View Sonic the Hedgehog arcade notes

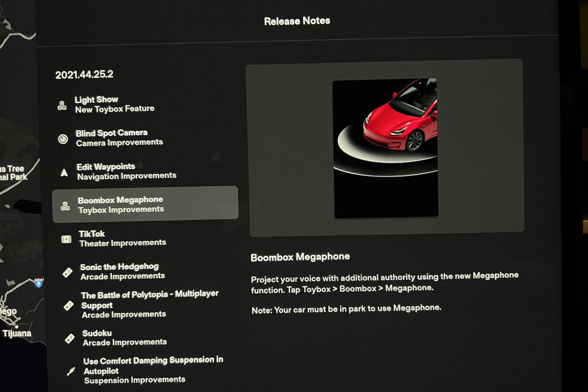pyautogui.click(x=123, y=271)
